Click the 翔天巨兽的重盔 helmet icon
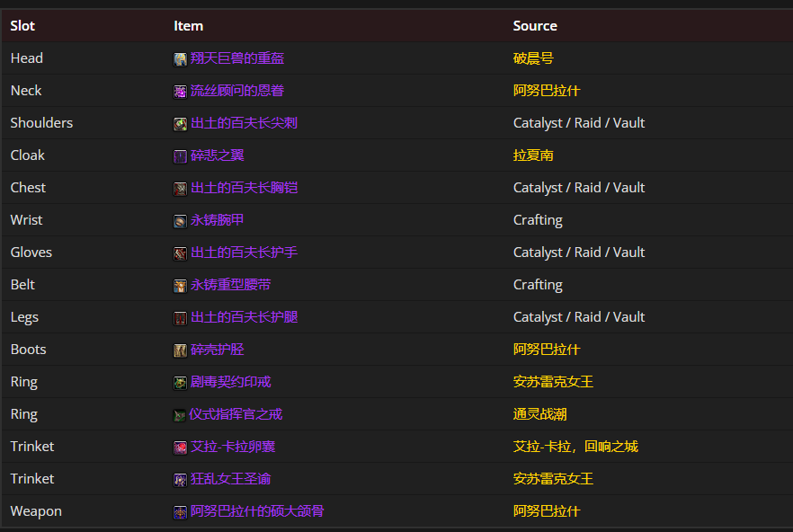793x532 pixels. [180, 58]
